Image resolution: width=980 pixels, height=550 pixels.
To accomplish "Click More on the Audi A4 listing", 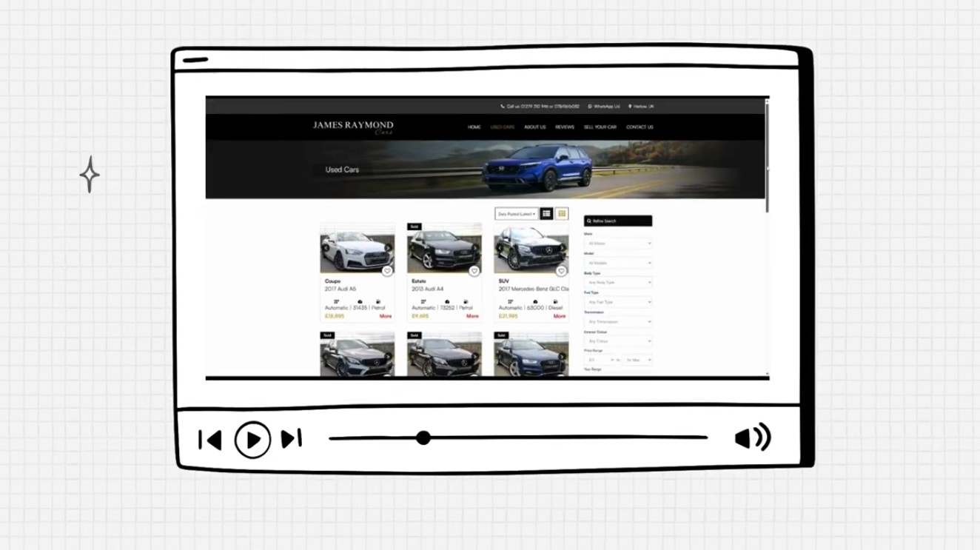I will coord(472,316).
